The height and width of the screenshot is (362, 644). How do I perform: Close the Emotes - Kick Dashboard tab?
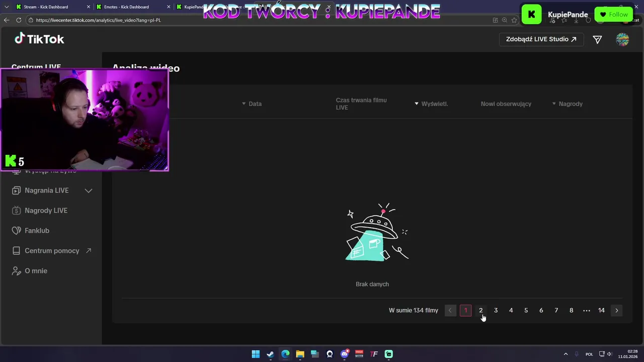[x=169, y=7]
